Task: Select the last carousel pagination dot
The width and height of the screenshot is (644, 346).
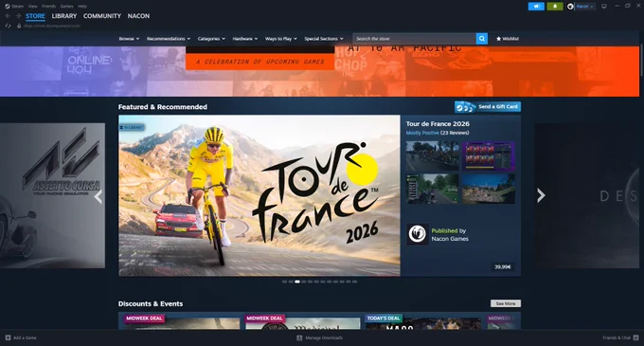Action: (x=355, y=282)
